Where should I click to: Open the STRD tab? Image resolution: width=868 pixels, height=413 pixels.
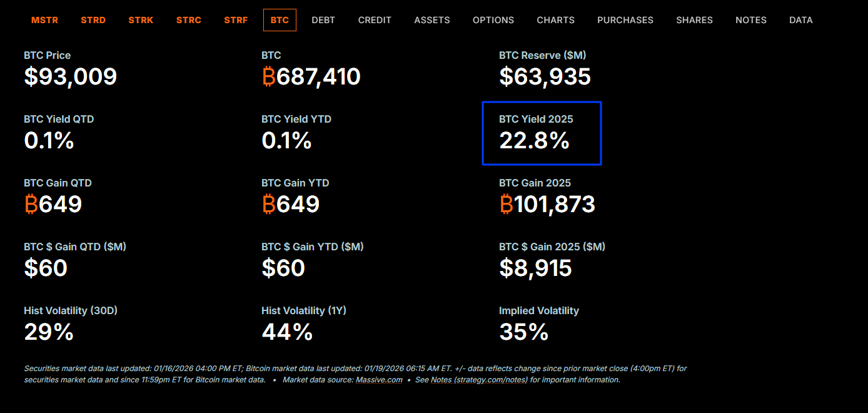(93, 19)
